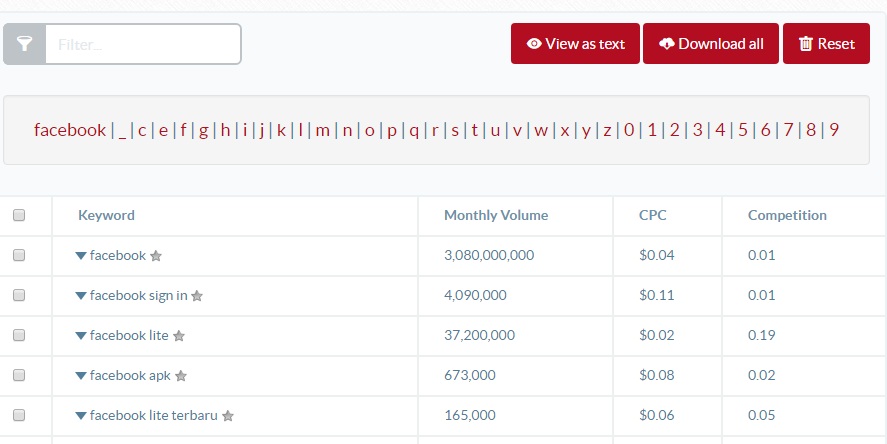Viewport: 887px width, 444px height.
Task: Star the facebook apk keyword
Action: pos(181,376)
